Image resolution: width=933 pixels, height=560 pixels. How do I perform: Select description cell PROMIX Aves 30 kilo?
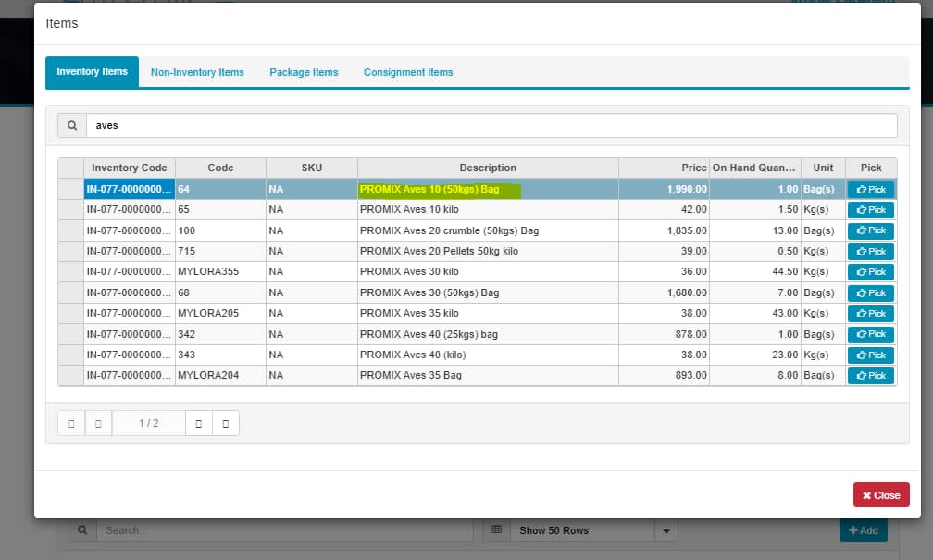(488, 271)
